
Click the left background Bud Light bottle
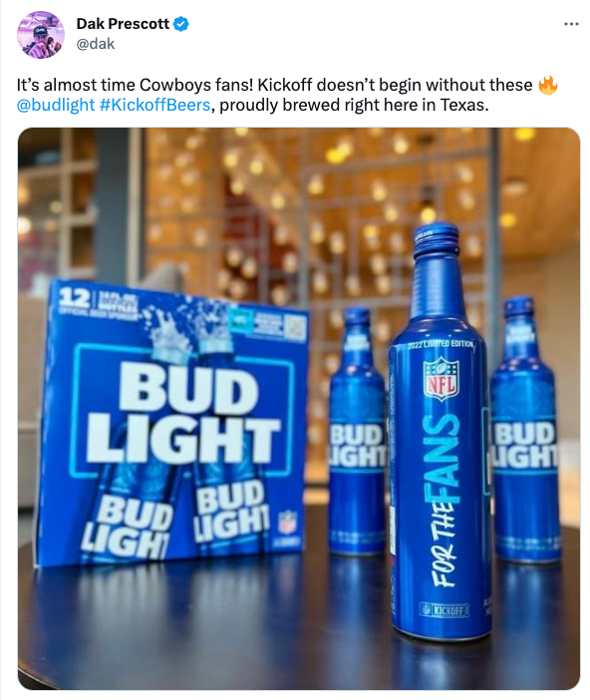pyautogui.click(x=357, y=431)
